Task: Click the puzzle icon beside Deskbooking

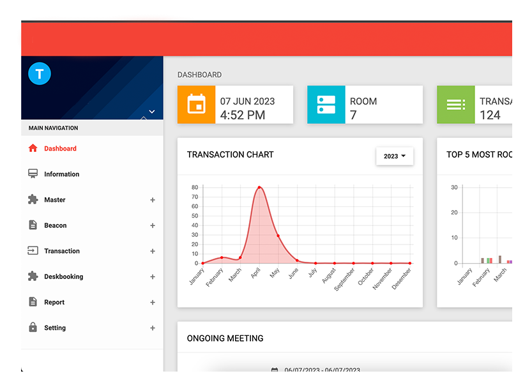Action: click(x=33, y=276)
